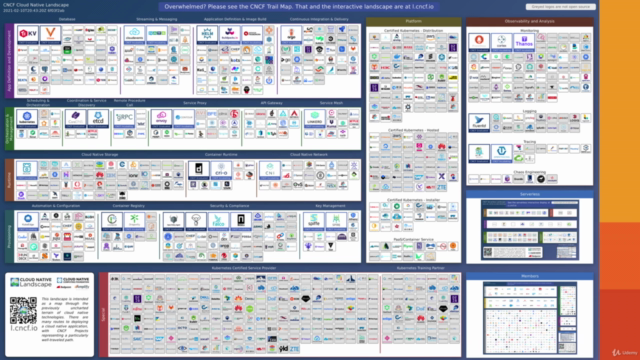Click the Envoy proxy card
Image resolution: width=640 pixels, height=360 pixels.
[161, 119]
